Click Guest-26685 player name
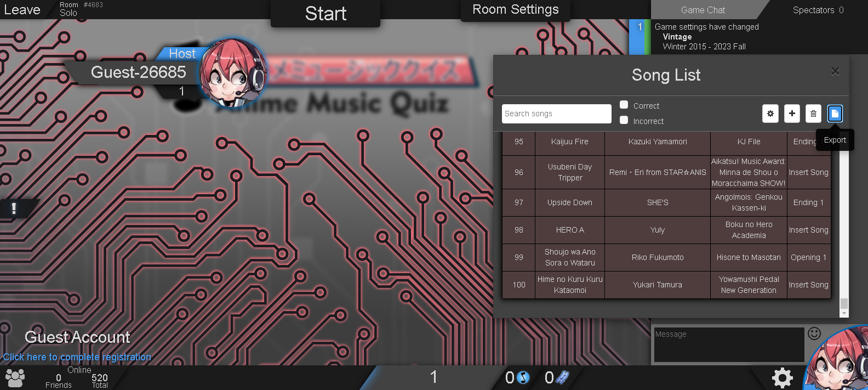This screenshot has width=868, height=390. 138,72
